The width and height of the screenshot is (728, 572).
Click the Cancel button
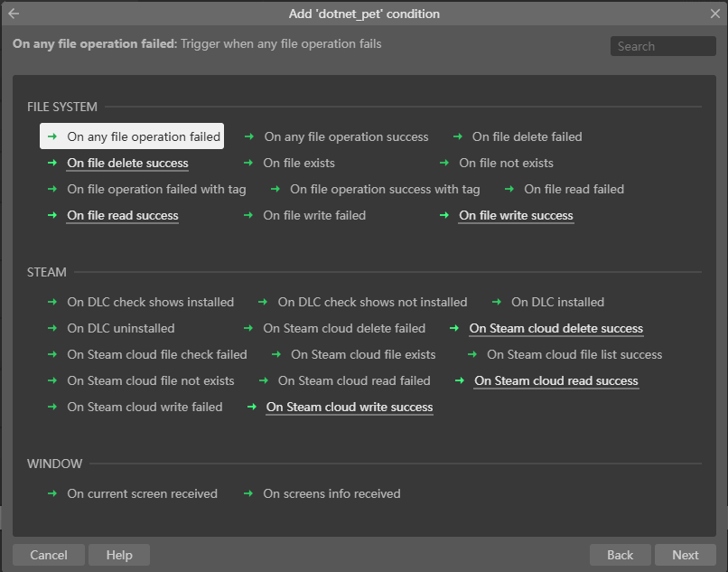[49, 555]
